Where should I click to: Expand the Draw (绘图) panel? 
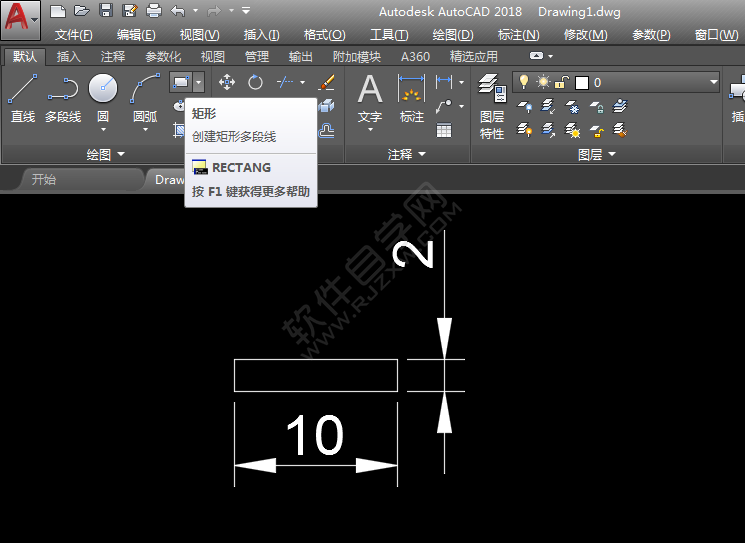(x=105, y=154)
